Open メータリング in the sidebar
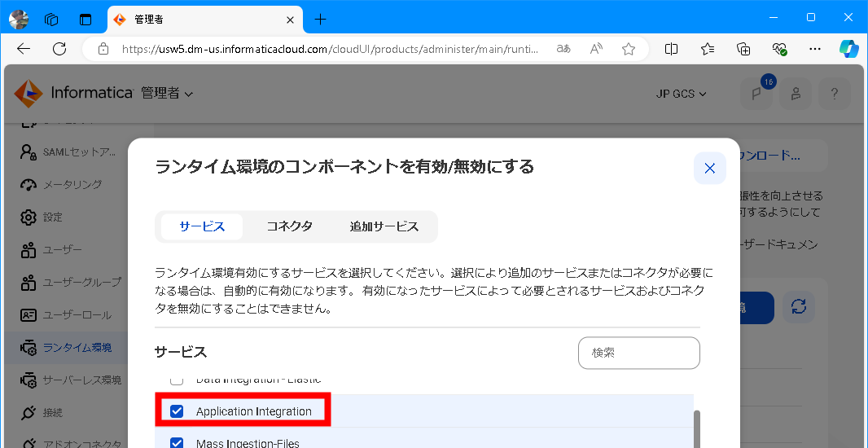The height and width of the screenshot is (448, 868). pos(61,184)
